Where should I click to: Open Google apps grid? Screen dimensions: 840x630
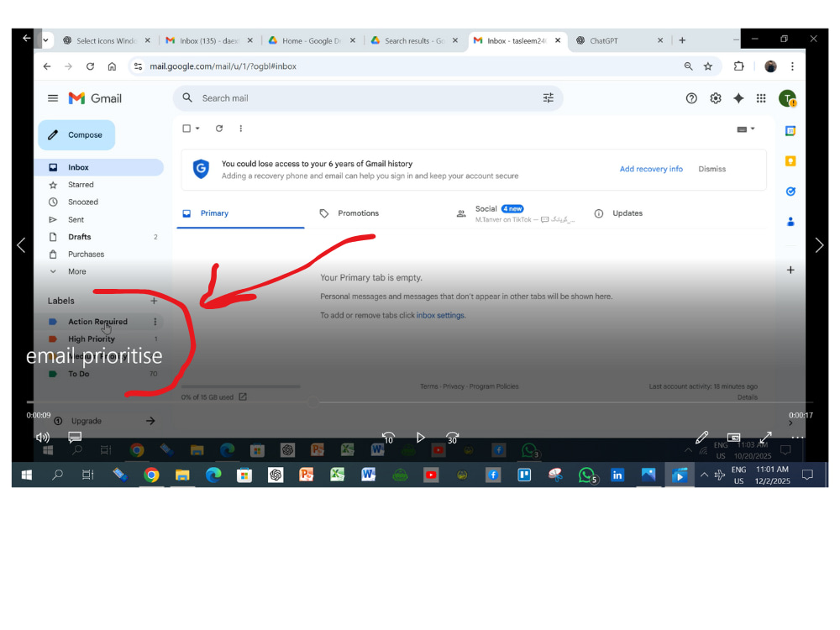[x=761, y=98]
